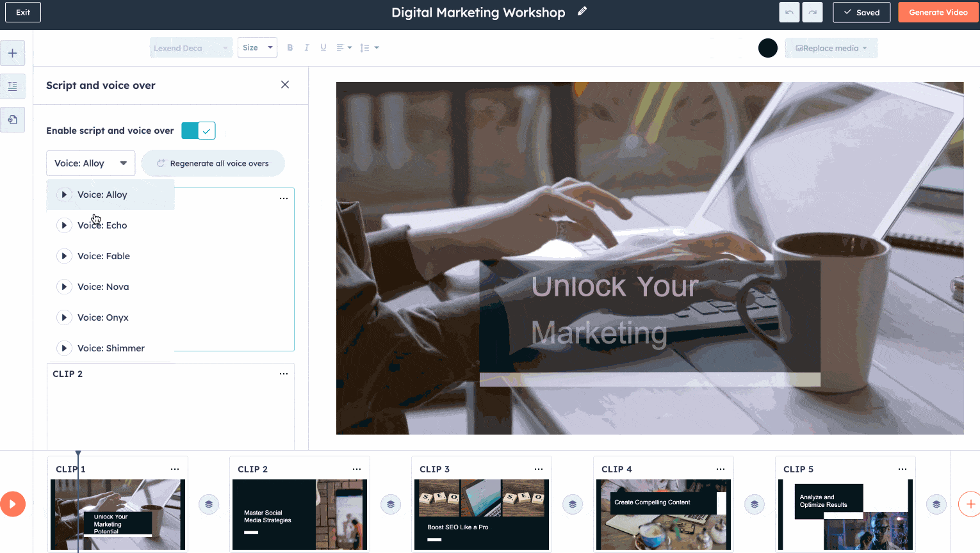Toggle underline formatting in the text toolbar
980x553 pixels.
click(x=323, y=47)
